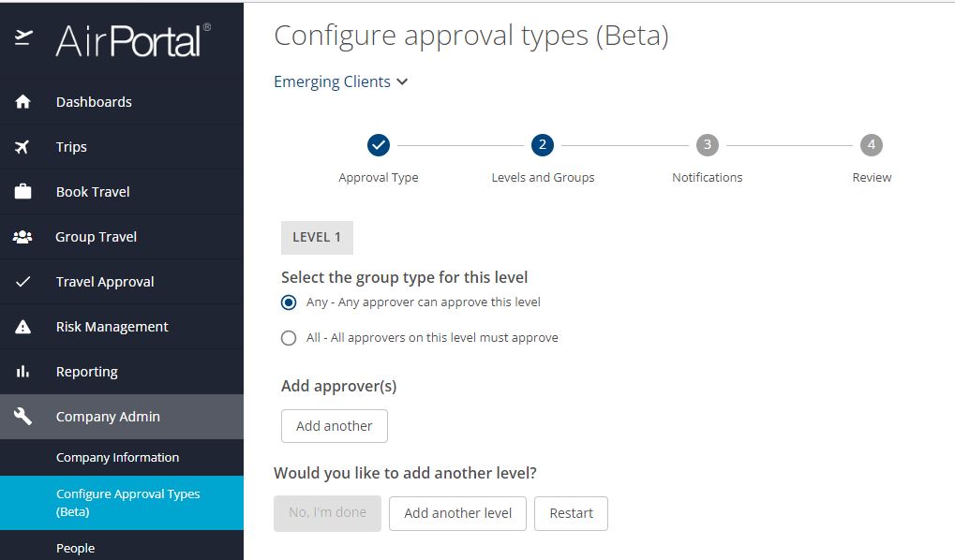Image resolution: width=955 pixels, height=560 pixels.
Task: Click the Add another level button
Action: click(x=457, y=513)
